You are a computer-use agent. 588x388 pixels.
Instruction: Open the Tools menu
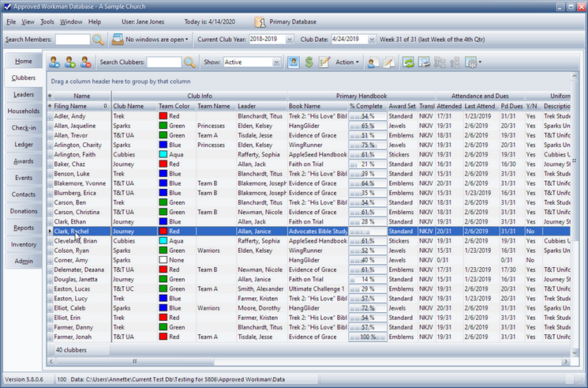pyautogui.click(x=47, y=21)
